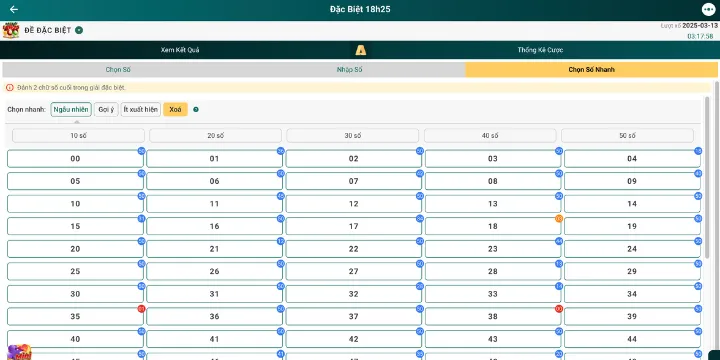Click the help question mark after Xoá

pos(196,110)
